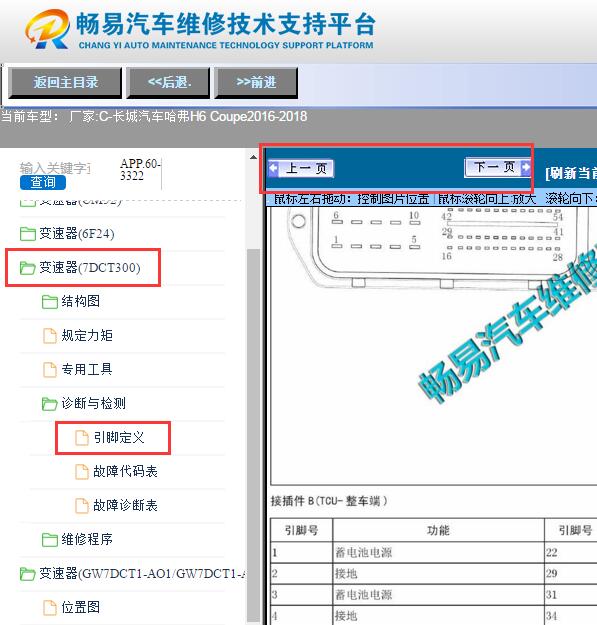
Task: Click the scroll-up arrow of tree panel
Action: (253, 157)
